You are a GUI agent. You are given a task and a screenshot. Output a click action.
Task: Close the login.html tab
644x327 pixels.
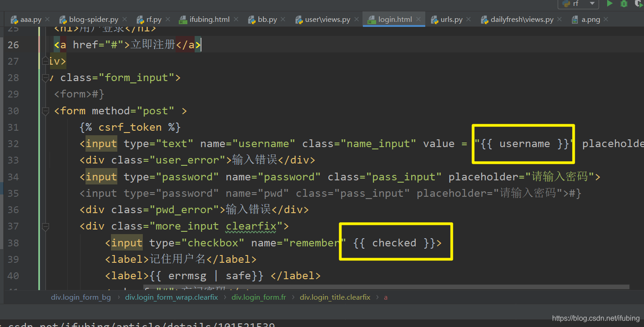(419, 20)
